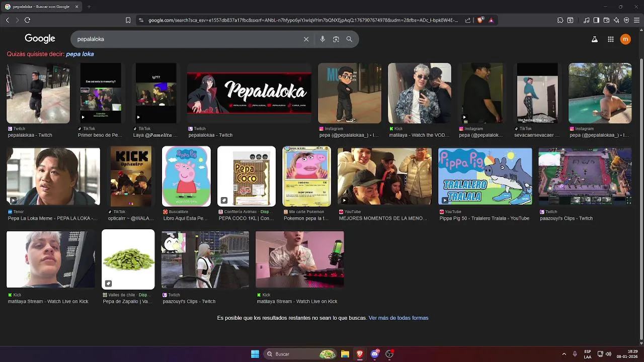Viewport: 644px width, 362px height.
Task: Click the Google logo
Action: click(40, 39)
